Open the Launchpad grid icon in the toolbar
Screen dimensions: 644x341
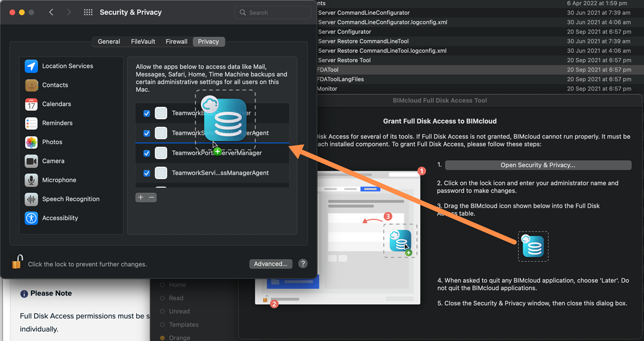pos(88,12)
